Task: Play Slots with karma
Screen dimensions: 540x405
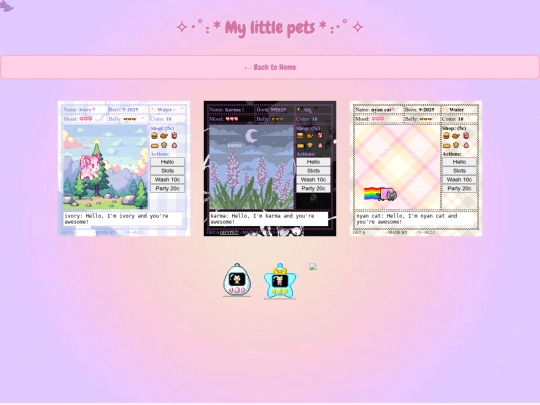Action: [x=313, y=171]
